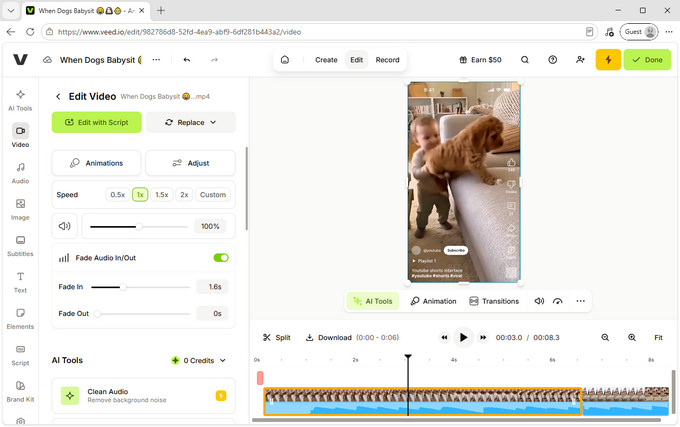
Task: Go to home via house icon
Action: (285, 60)
